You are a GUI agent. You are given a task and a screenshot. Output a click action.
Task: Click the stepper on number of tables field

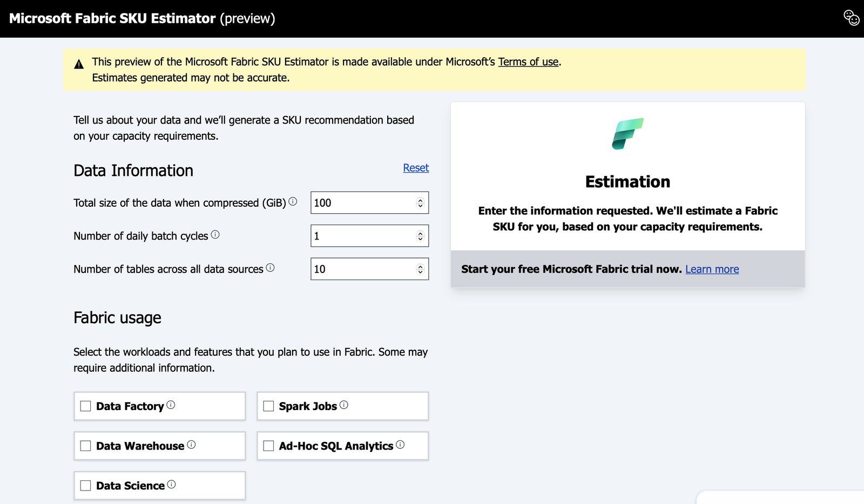click(x=420, y=269)
